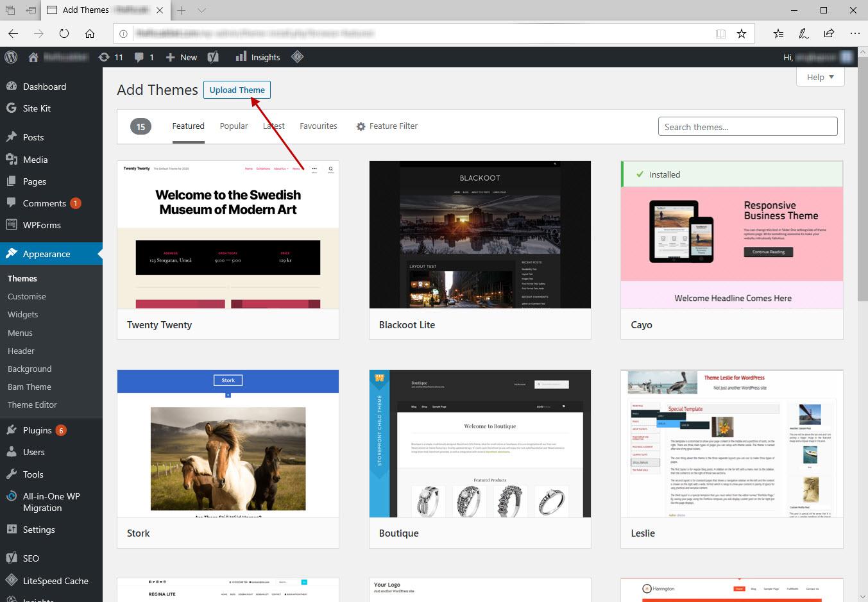Open browser settings ellipsis menu

855,33
